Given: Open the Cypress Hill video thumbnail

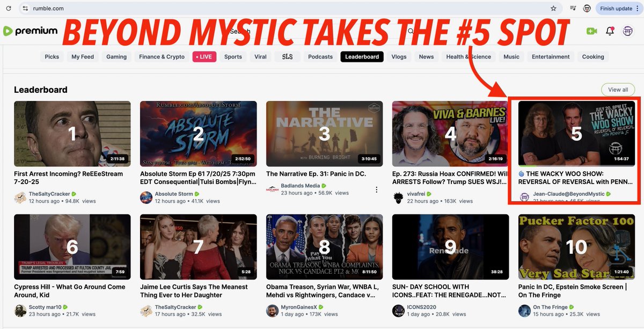Looking at the screenshot, I should point(72,247).
